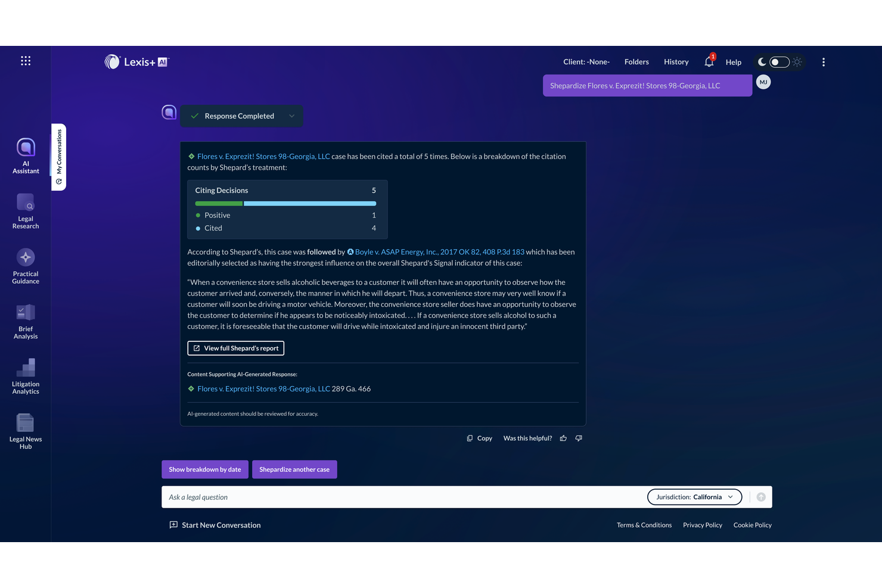
Task: Switch to My Conversations panel
Action: (x=58, y=157)
